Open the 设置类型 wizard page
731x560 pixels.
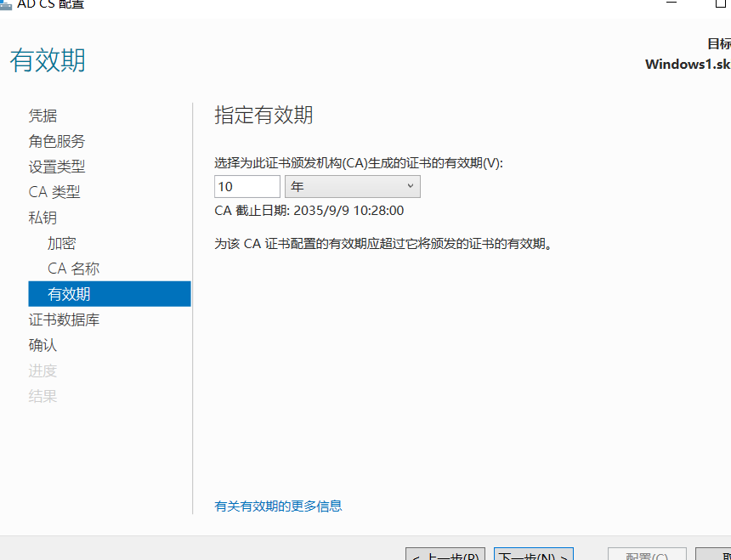pos(57,167)
